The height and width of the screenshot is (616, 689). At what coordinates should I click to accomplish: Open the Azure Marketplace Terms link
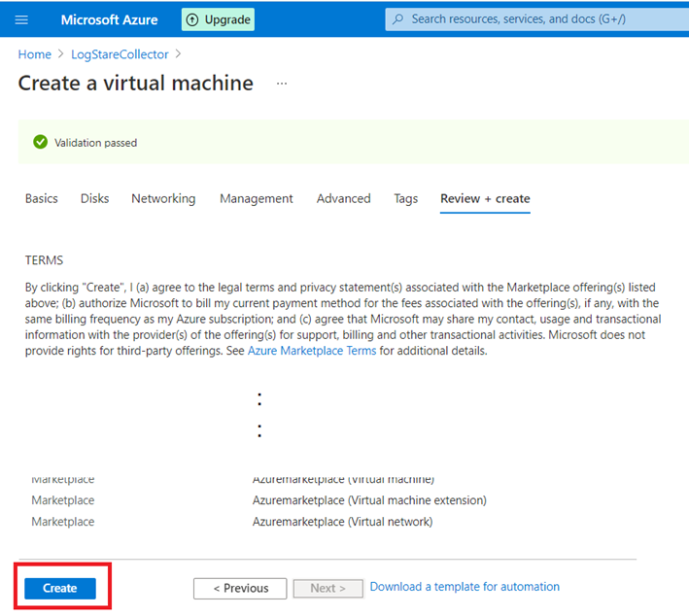[x=312, y=351]
